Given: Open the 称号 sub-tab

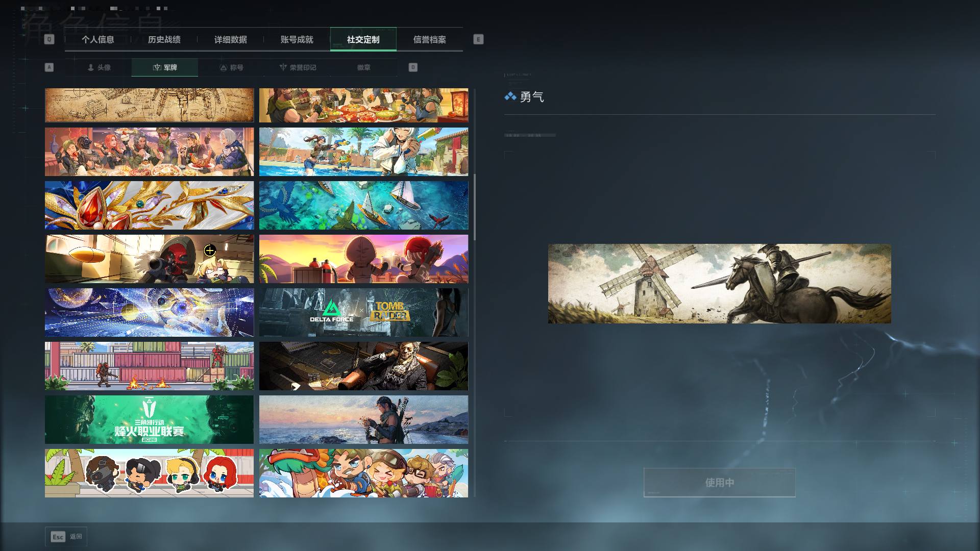Looking at the screenshot, I should point(231,67).
